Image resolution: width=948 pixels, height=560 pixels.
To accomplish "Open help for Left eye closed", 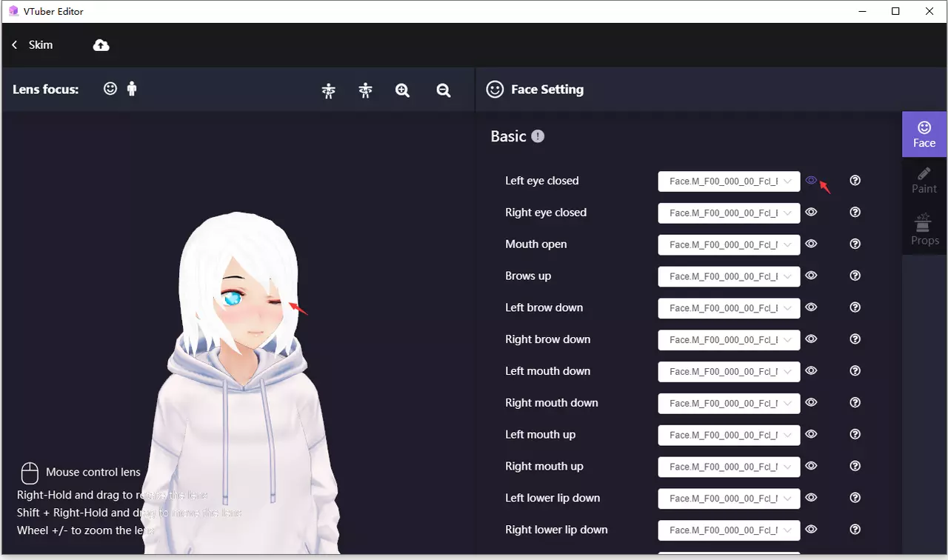I will coord(855,181).
